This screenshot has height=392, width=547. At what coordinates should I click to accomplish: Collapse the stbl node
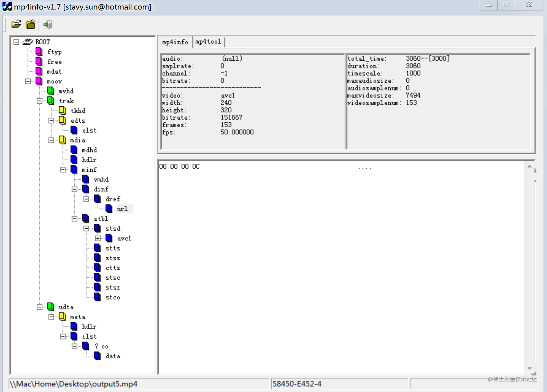coord(74,219)
